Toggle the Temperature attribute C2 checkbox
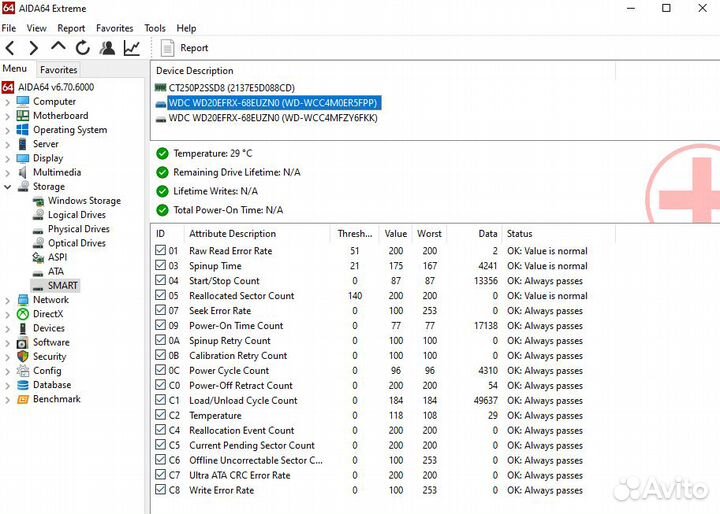Viewport: 720px width, 514px height. [x=162, y=416]
